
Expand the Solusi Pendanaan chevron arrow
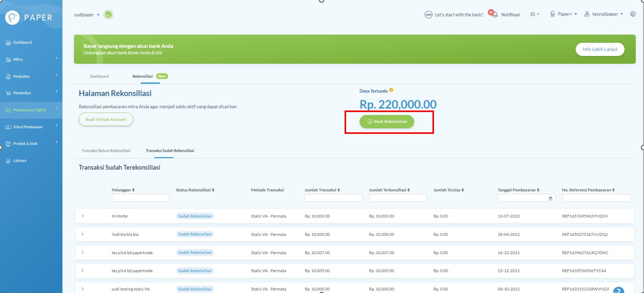57,125
